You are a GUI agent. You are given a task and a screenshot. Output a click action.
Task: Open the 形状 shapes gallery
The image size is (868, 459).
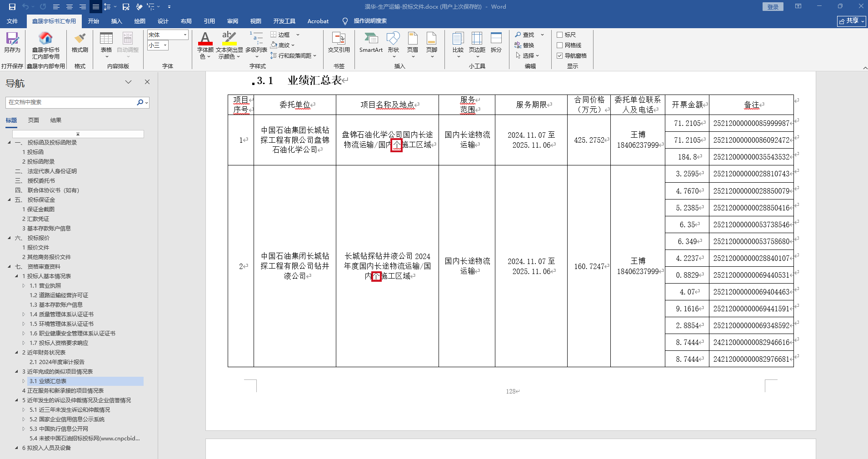pyautogui.click(x=394, y=45)
